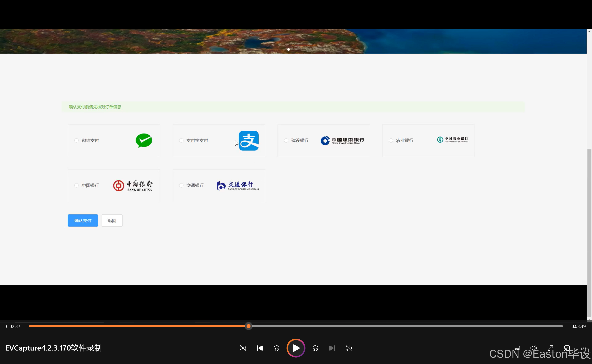Select the 中国银行 radio button
This screenshot has height=364, width=592.
76,185
